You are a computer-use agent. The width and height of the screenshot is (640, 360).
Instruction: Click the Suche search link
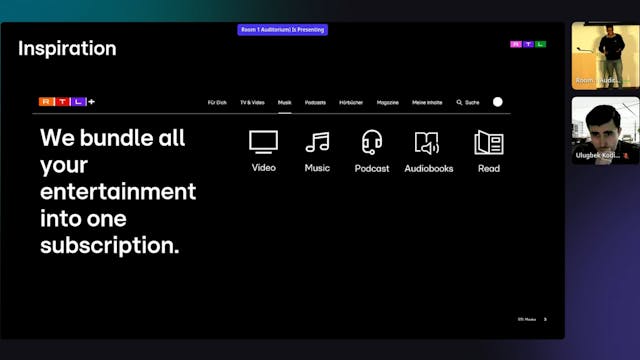pyautogui.click(x=472, y=102)
